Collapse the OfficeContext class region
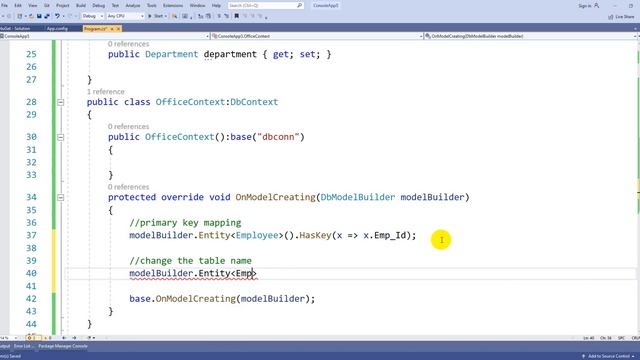640x360 pixels. click(x=60, y=102)
